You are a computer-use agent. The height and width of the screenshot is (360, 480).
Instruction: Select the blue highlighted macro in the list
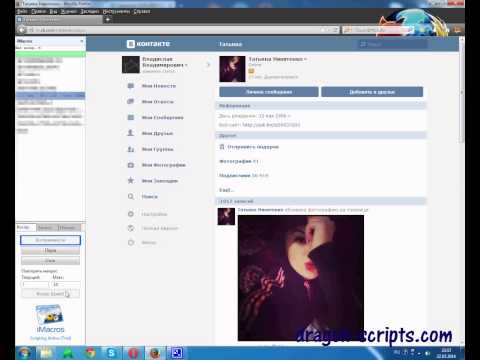(x=50, y=96)
